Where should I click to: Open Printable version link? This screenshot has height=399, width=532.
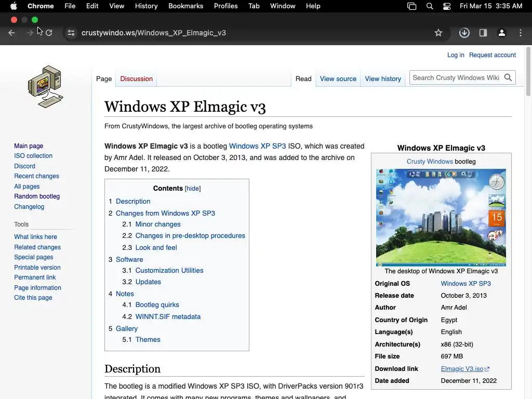click(37, 268)
